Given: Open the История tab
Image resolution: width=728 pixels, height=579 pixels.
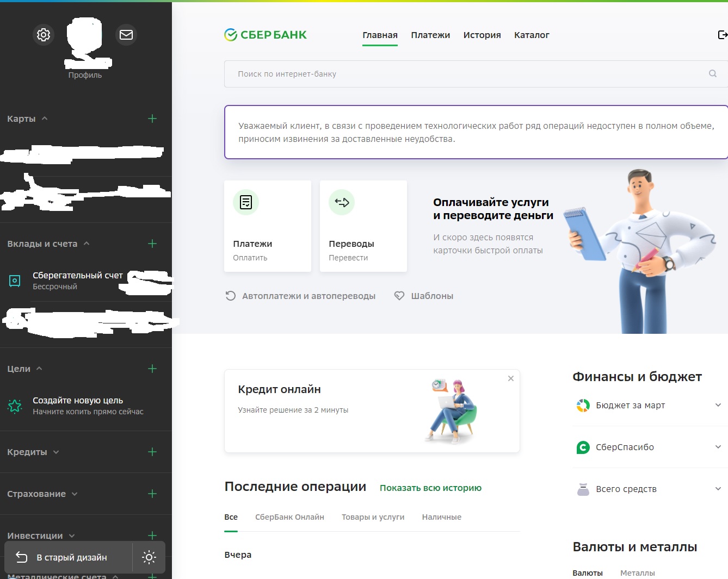Looking at the screenshot, I should (x=482, y=35).
